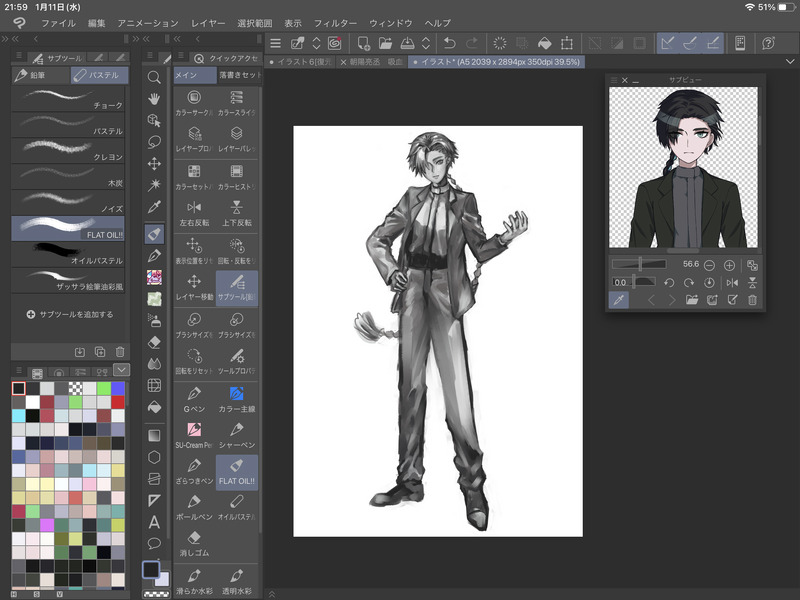The image size is (800, 600).
Task: Select the Hand move tool
Action: tap(154, 98)
